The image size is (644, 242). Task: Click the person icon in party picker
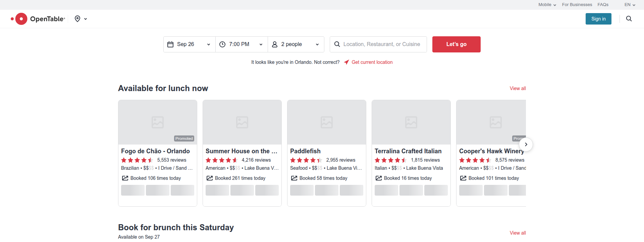pyautogui.click(x=275, y=44)
